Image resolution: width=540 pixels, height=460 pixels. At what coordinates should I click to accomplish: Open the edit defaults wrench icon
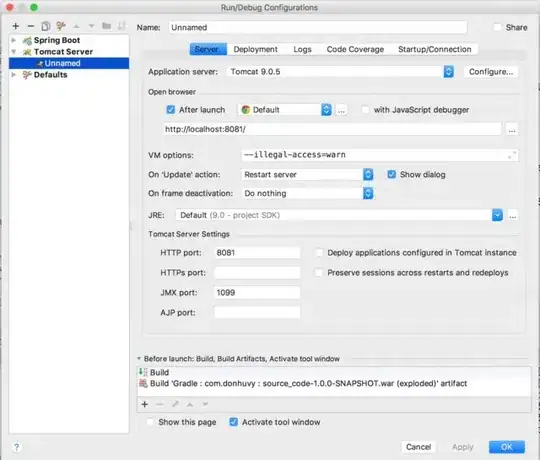[61, 26]
